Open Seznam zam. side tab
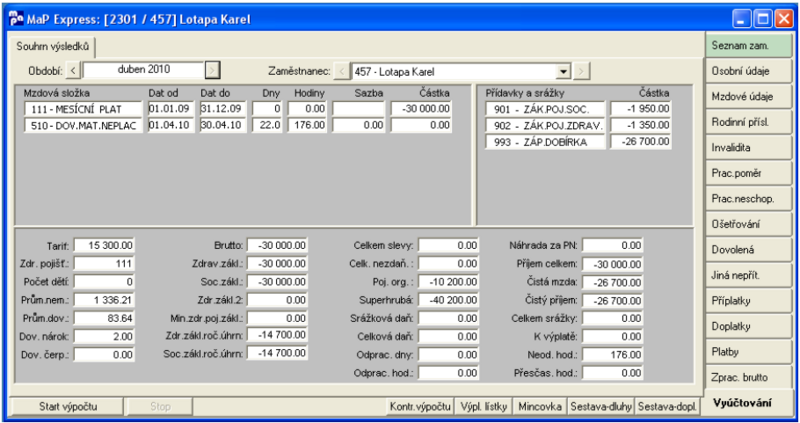The width and height of the screenshot is (800, 423). tap(748, 45)
